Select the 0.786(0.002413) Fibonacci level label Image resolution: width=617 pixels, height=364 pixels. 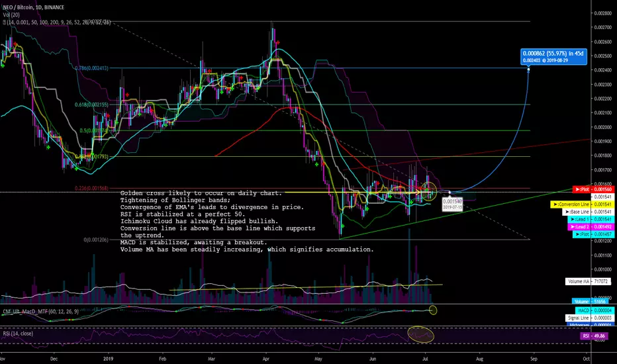(91, 68)
